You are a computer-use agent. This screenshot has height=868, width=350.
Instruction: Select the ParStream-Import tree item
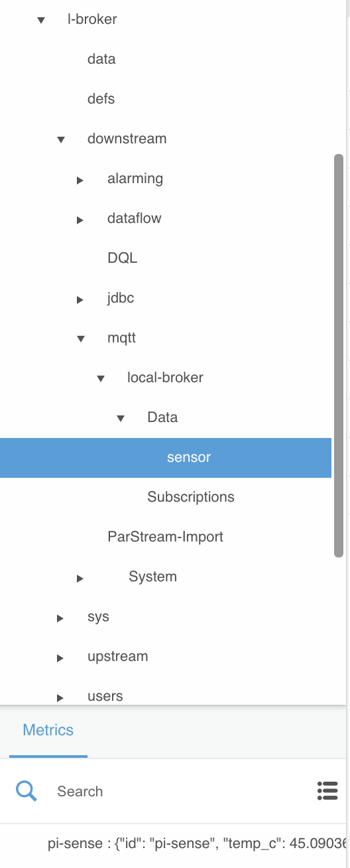[x=165, y=537]
